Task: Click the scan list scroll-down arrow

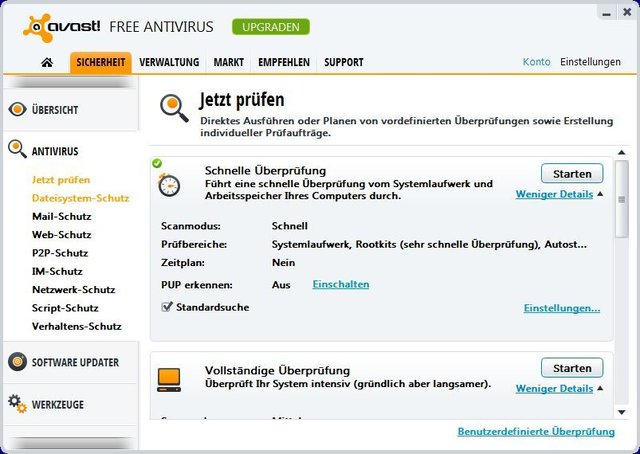Action: point(622,412)
